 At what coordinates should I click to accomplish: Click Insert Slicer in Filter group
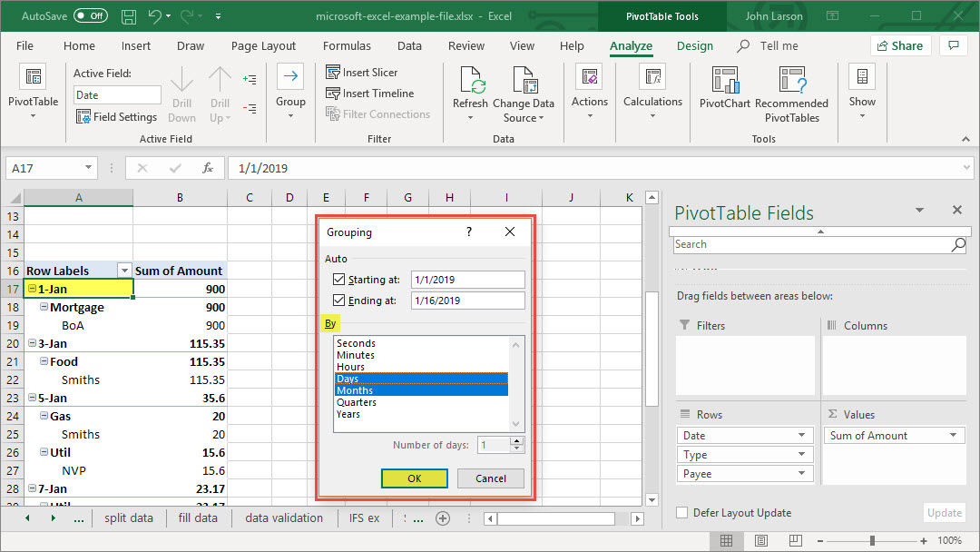pos(362,73)
